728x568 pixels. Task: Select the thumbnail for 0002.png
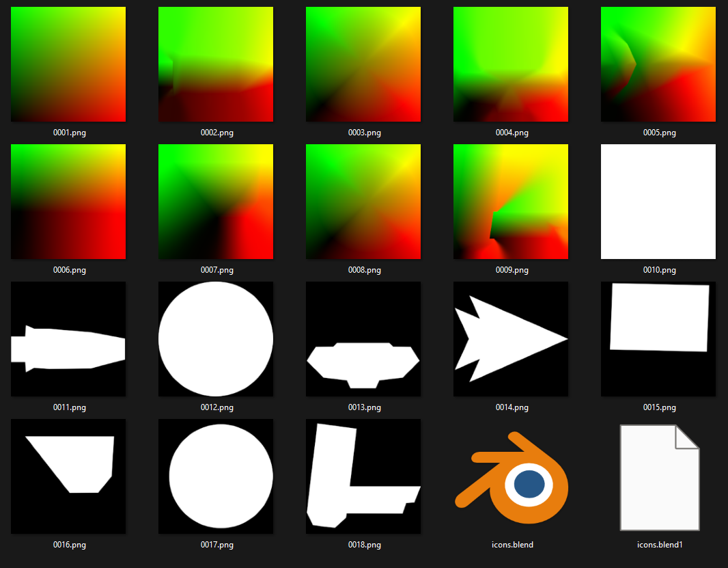click(215, 64)
